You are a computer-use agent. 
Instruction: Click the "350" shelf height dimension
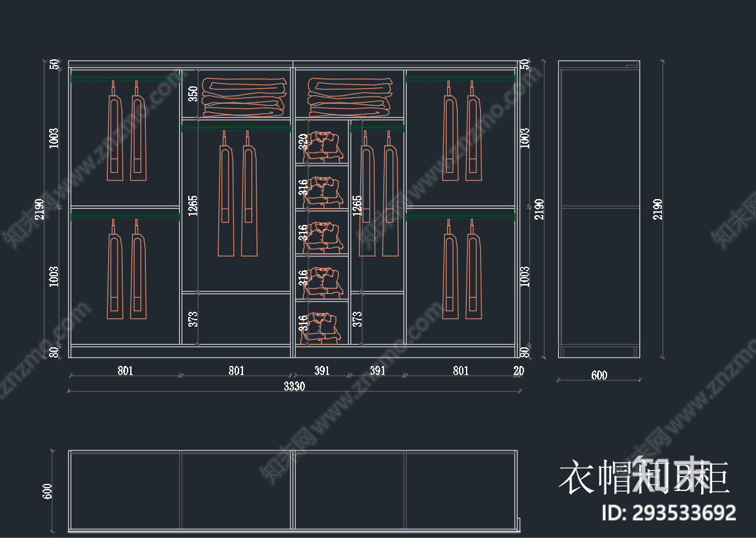(x=193, y=93)
